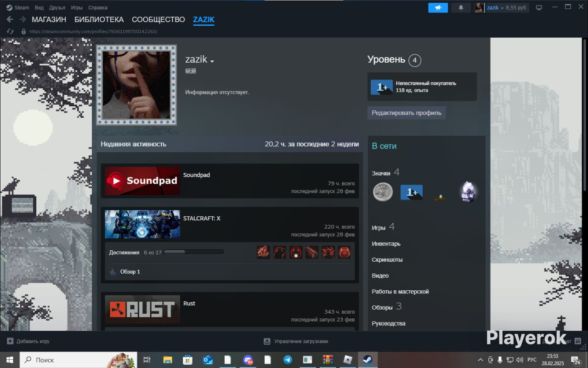This screenshot has height=368, width=588.
Task: Click the third STALCRAFT achievement icon
Action: 296,252
